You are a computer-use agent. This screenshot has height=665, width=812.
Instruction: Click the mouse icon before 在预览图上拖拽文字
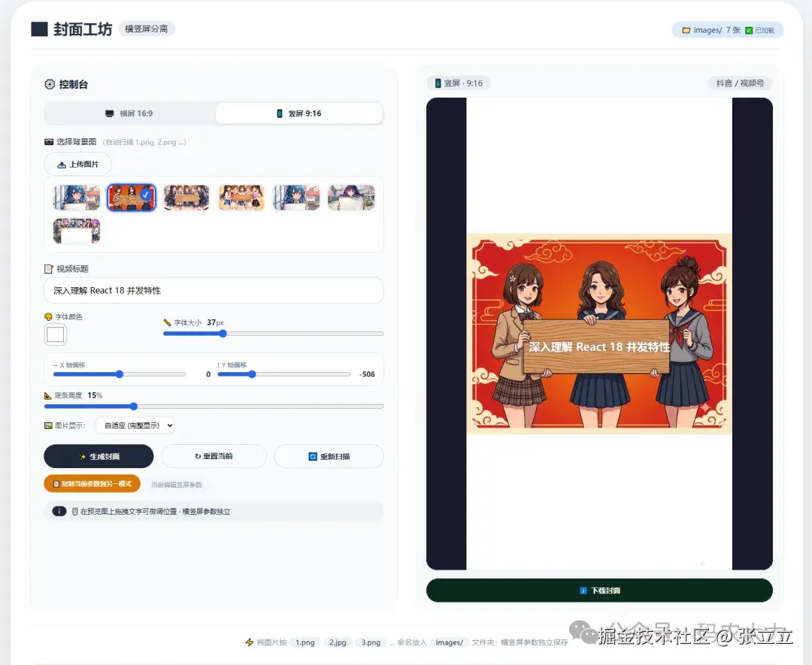coord(75,511)
